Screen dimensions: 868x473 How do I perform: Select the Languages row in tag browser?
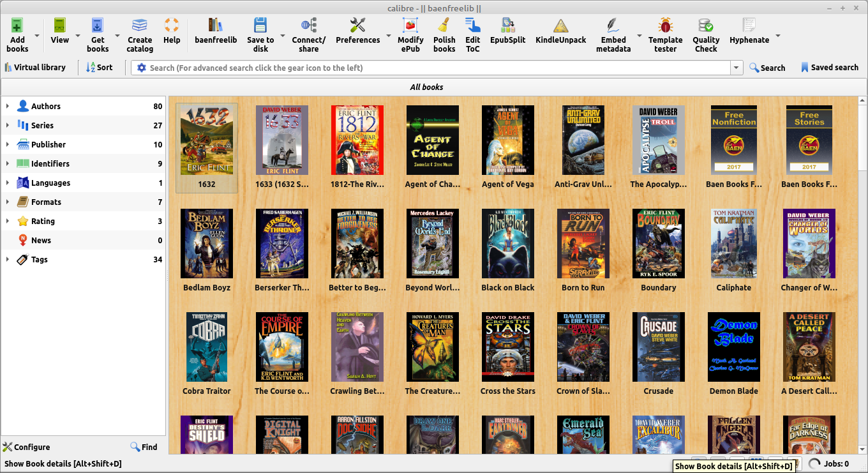tap(83, 183)
